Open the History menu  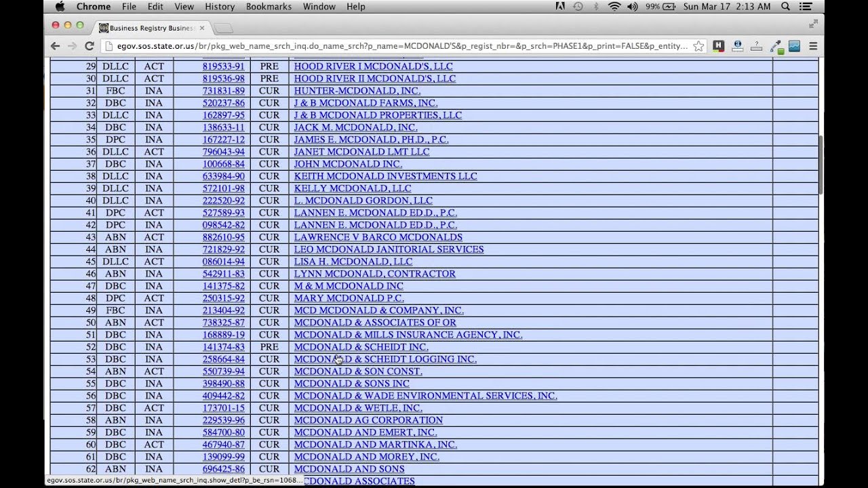tap(220, 6)
